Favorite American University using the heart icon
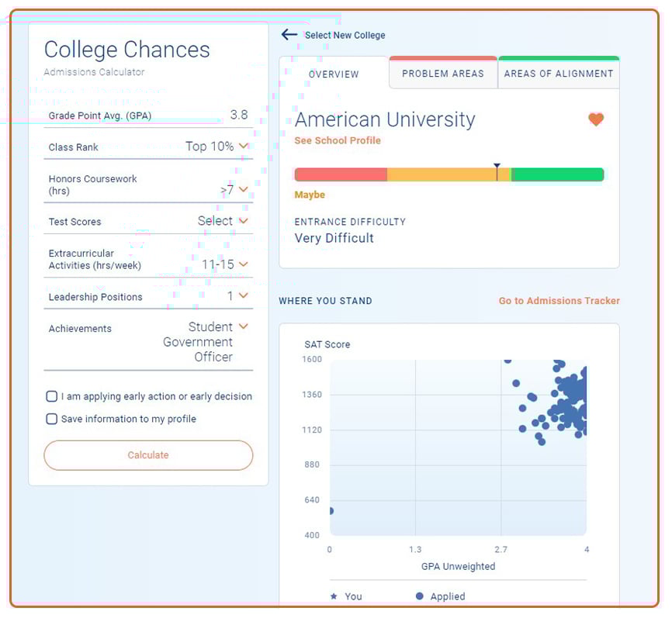 (x=596, y=119)
